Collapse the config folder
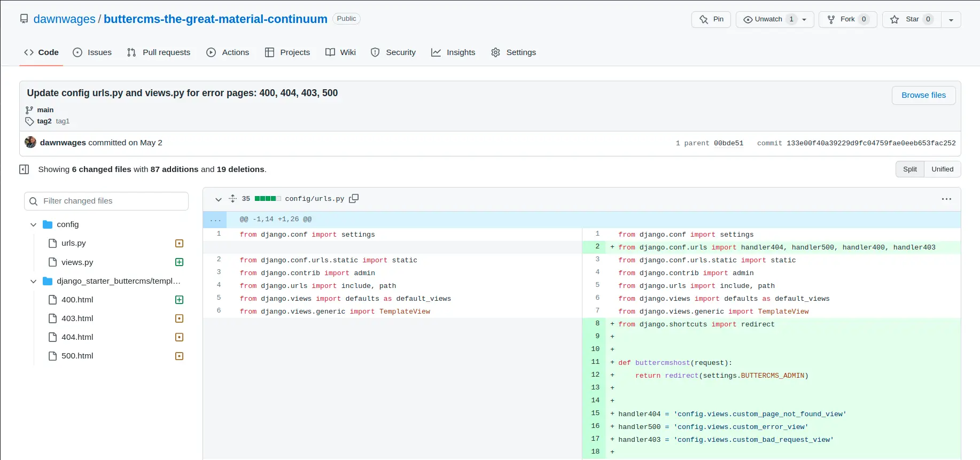980x460 pixels. pyautogui.click(x=33, y=225)
